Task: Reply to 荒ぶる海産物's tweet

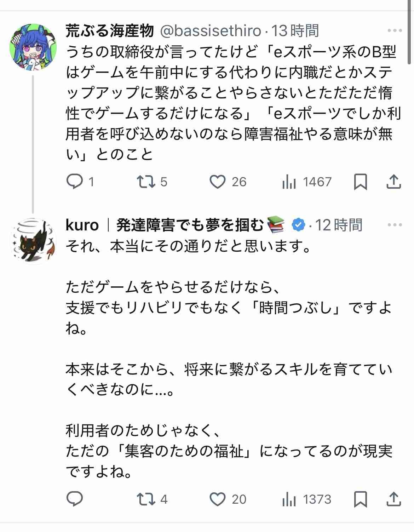Action: tap(75, 182)
